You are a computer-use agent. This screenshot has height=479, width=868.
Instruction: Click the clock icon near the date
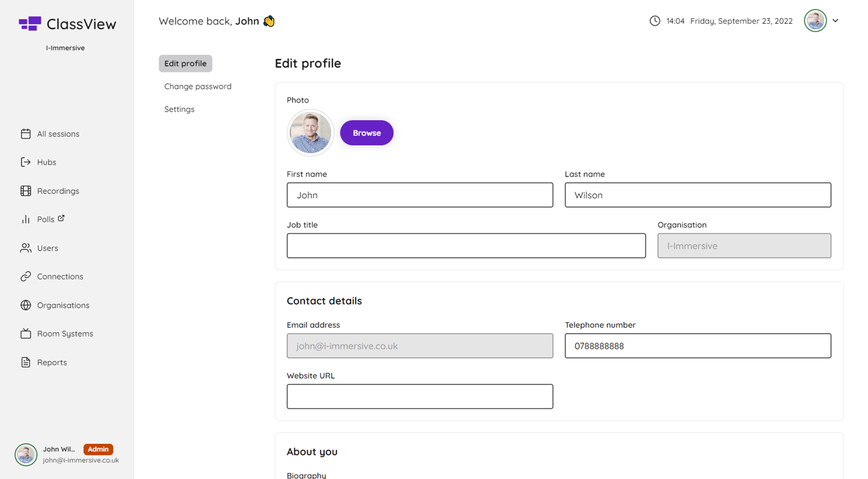click(654, 20)
